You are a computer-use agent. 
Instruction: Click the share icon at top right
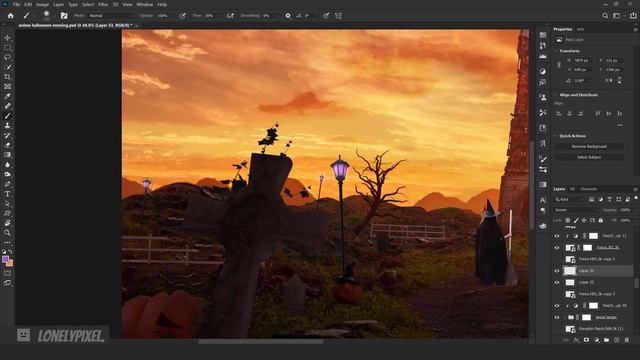633,16
